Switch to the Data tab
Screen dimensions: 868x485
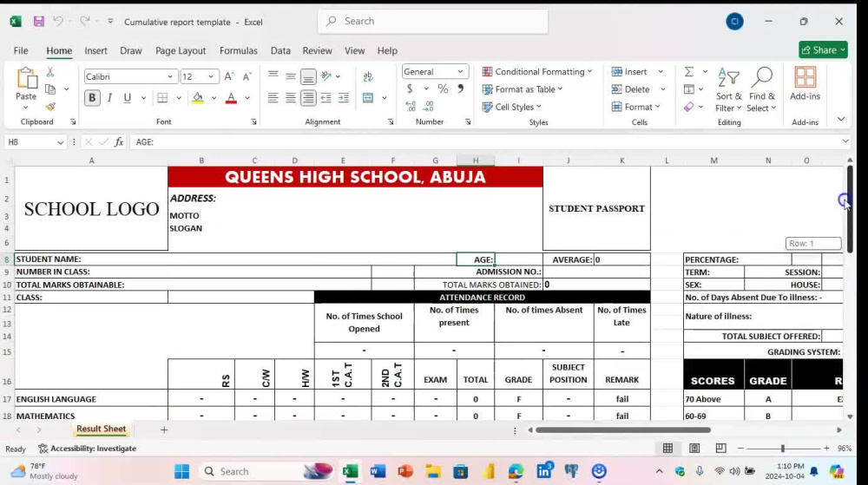[x=280, y=50]
